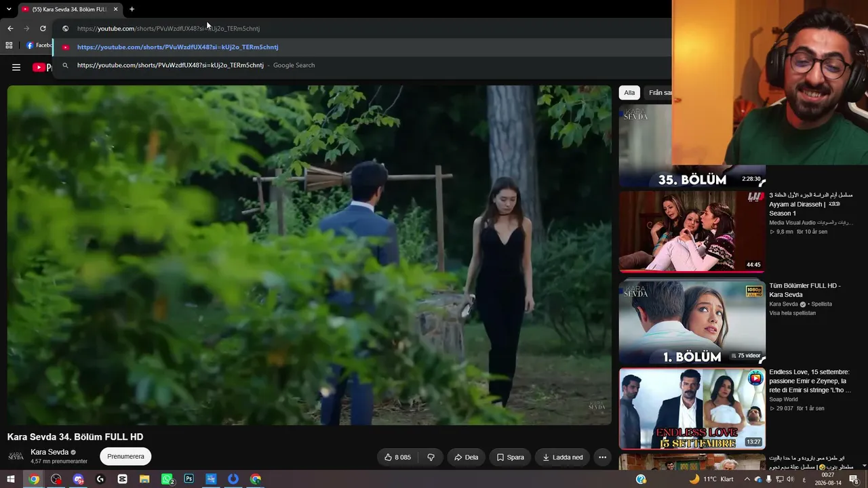
Task: Download video with Ladda ned button
Action: (x=563, y=457)
